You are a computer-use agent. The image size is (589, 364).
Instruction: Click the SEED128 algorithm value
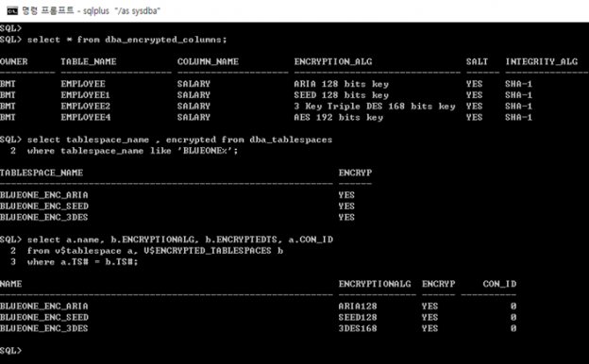(358, 318)
